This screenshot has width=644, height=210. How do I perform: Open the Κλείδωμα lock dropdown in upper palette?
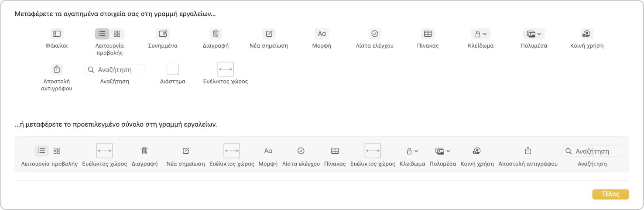[x=481, y=34]
